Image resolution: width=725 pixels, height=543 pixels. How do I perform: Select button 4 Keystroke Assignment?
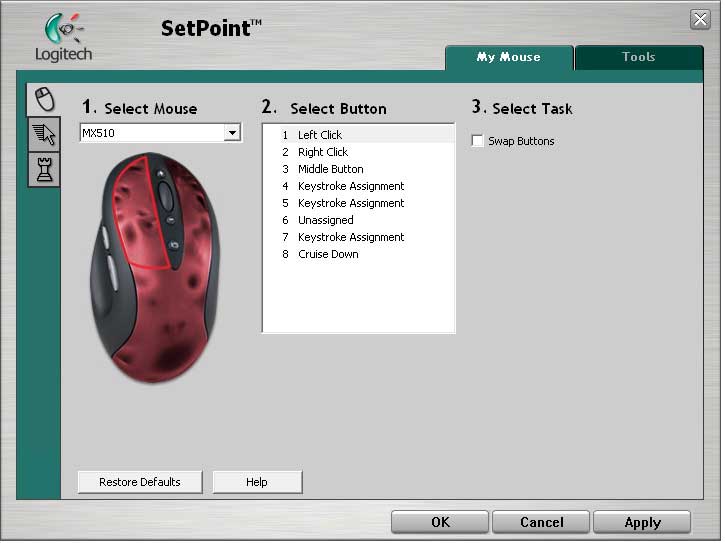point(359,186)
